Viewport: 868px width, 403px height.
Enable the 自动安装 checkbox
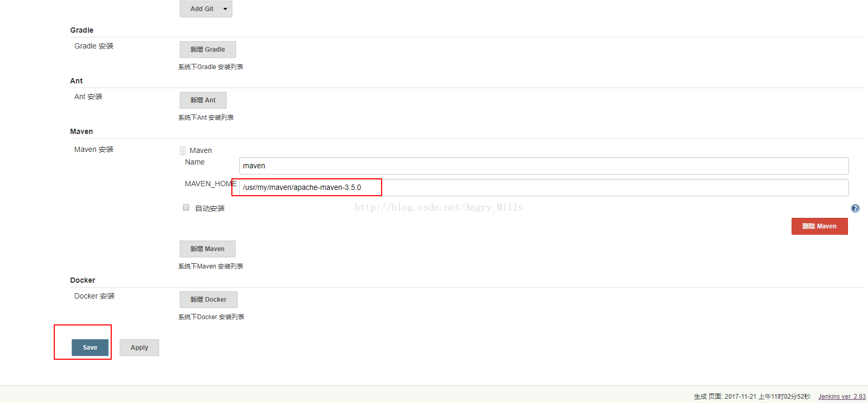click(x=186, y=207)
